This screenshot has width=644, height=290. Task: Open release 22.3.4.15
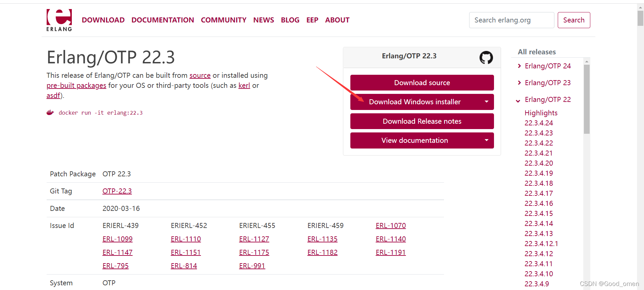point(539,214)
